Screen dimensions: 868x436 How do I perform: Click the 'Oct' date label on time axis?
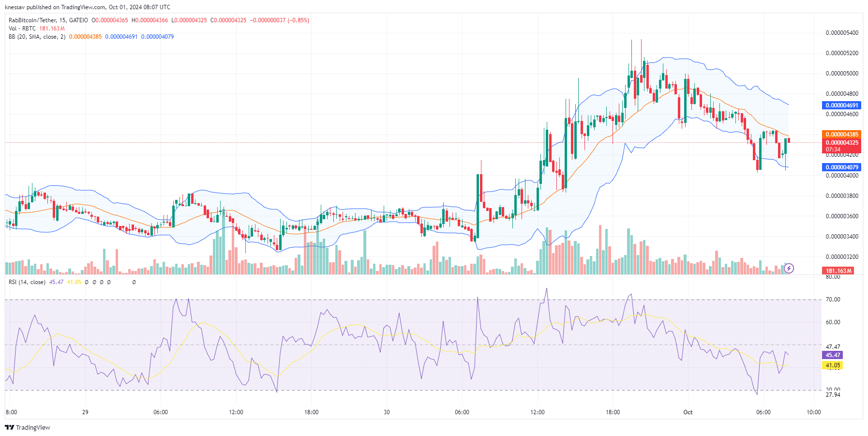(688, 412)
